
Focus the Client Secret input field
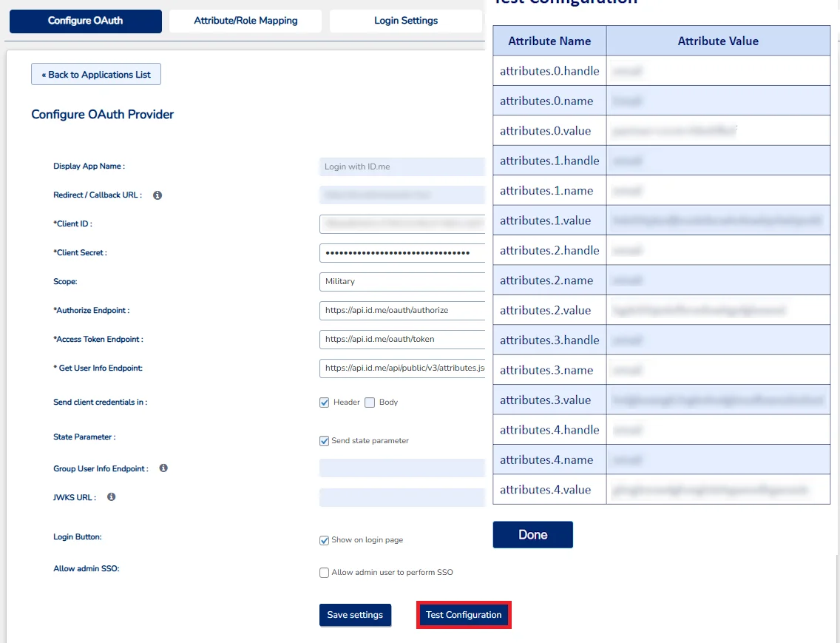[402, 252]
